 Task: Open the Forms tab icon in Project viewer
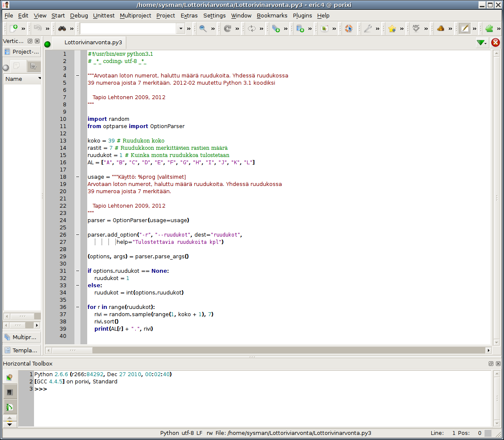33,66
